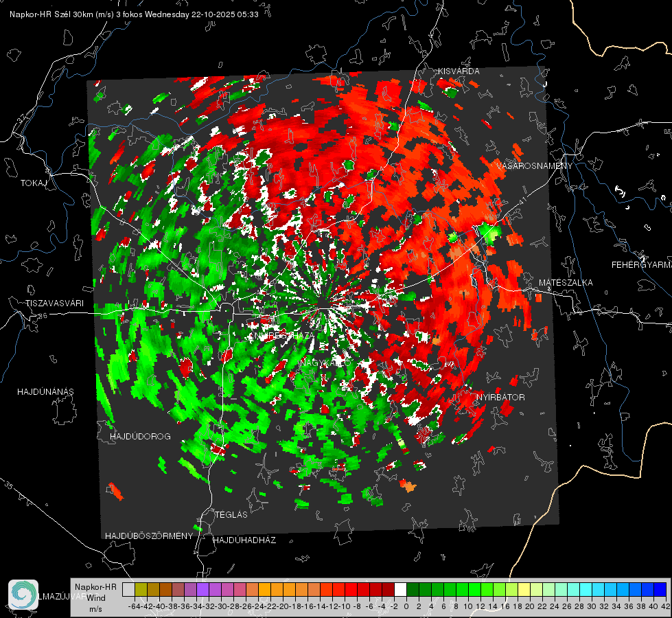Screen dimensions: 672x618
Task: Click road number 35 at lower left
Action: pos(9,485)
